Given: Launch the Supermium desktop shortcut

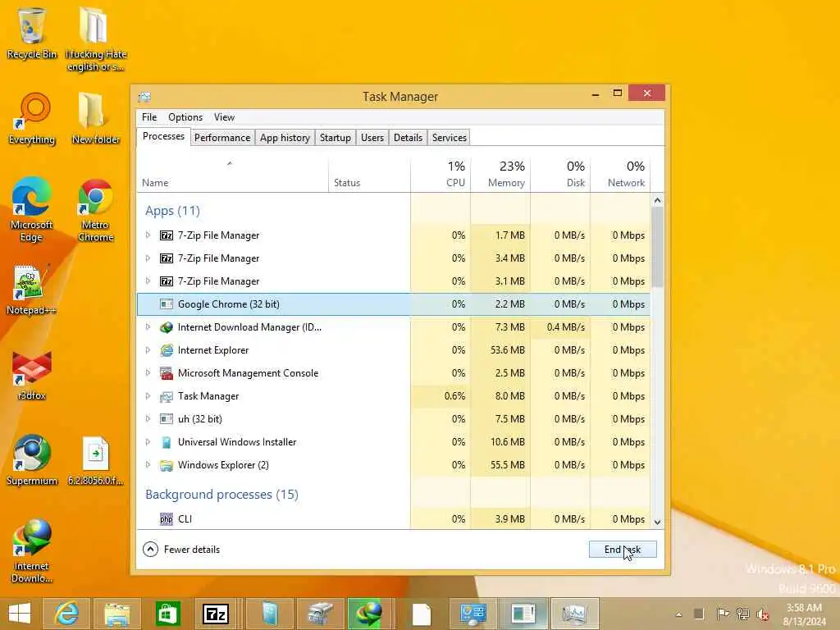Looking at the screenshot, I should point(32,459).
